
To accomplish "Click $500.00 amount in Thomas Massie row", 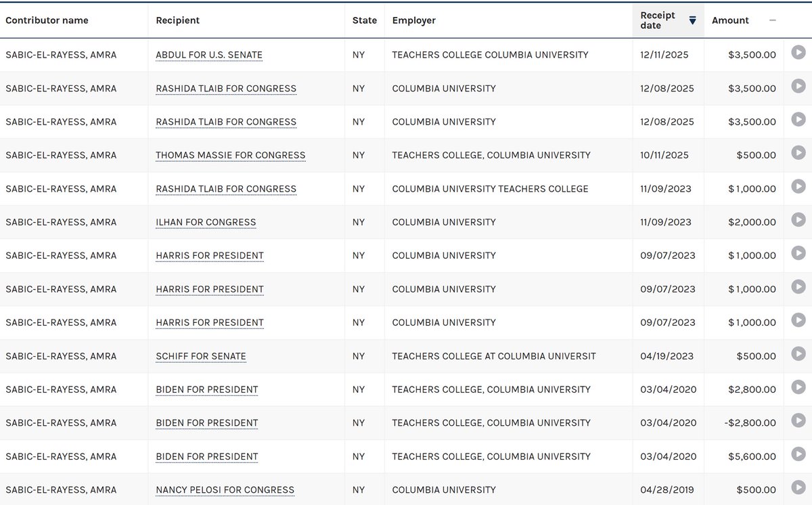I will click(756, 155).
